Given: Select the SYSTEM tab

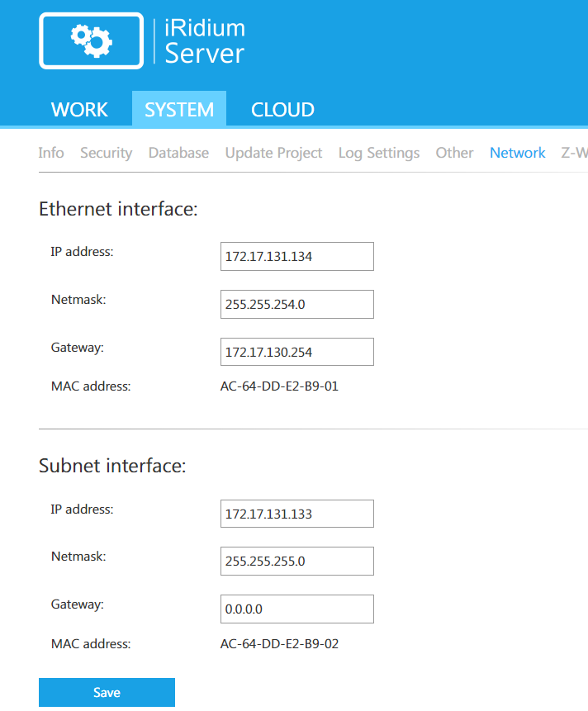Looking at the screenshot, I should click(179, 110).
